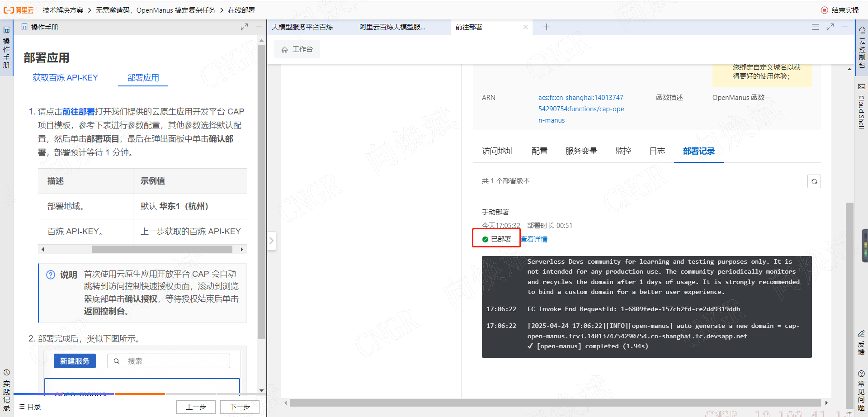Minimize the 操作手册 panel
This screenshot has width=868, height=417.
[x=259, y=27]
